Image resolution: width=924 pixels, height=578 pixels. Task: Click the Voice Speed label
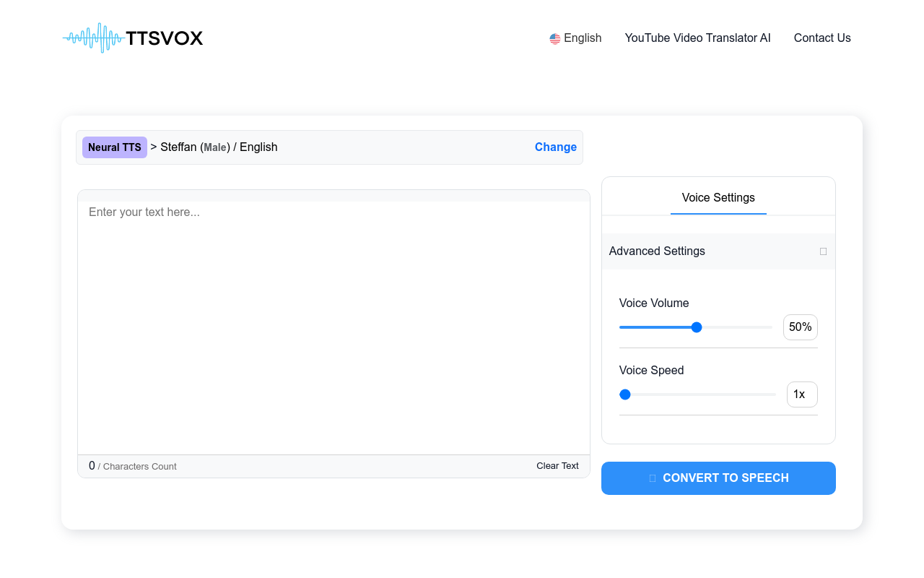tap(651, 370)
